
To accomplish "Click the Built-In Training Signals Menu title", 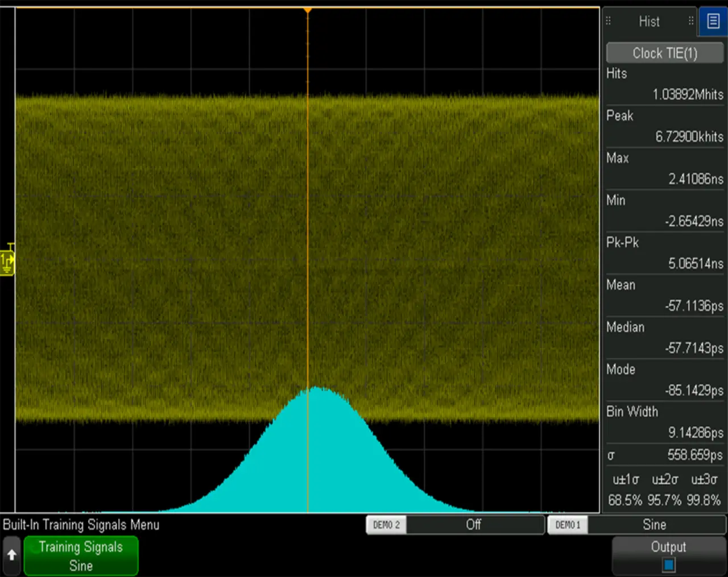I will [81, 525].
